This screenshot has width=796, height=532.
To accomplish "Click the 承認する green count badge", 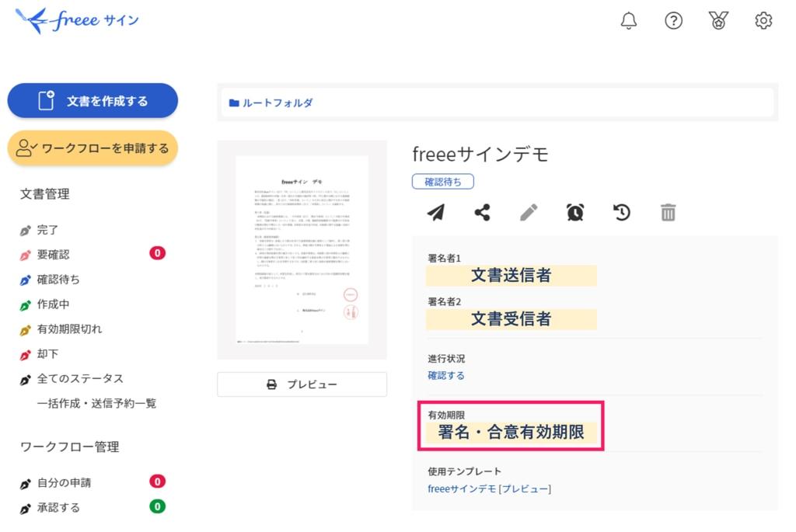I will pyautogui.click(x=157, y=506).
